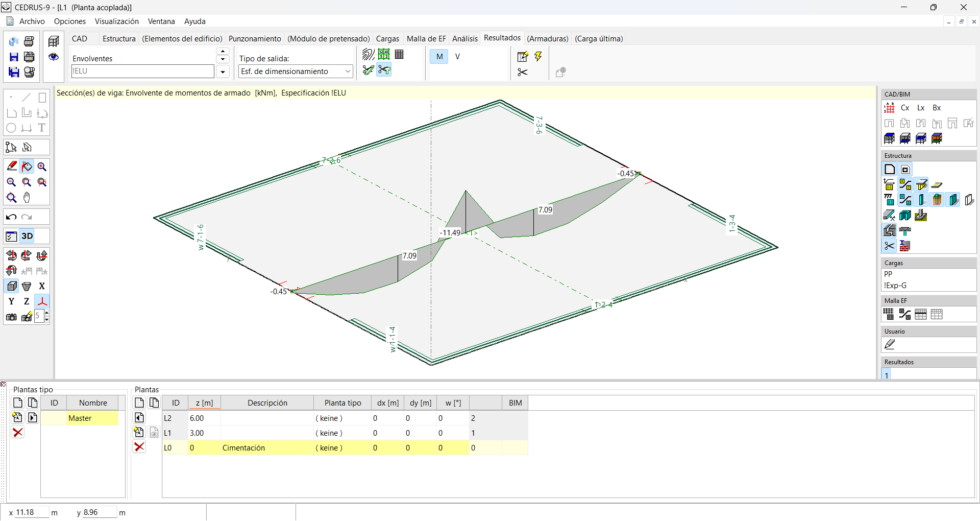
Task: Click the save floppy disk icon
Action: click(14, 57)
